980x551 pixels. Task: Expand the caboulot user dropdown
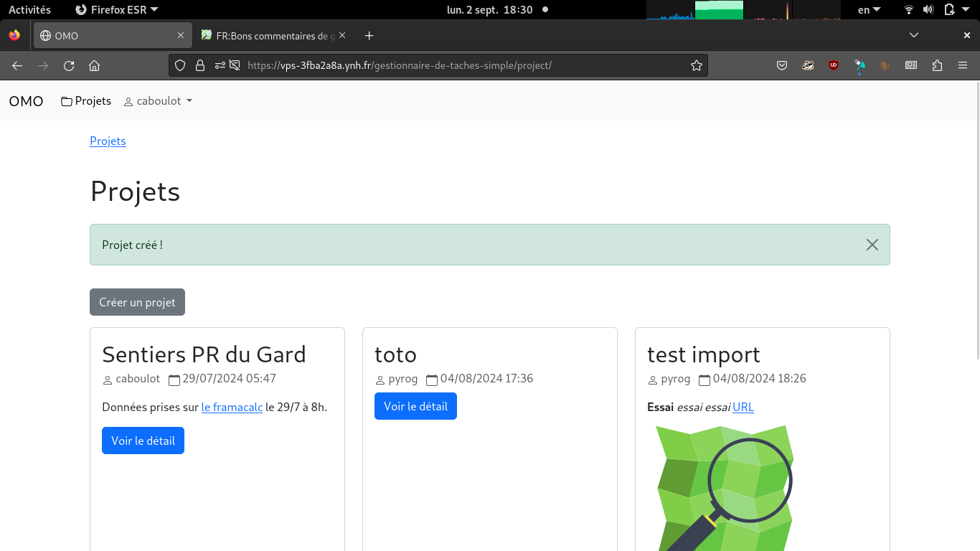(x=159, y=101)
